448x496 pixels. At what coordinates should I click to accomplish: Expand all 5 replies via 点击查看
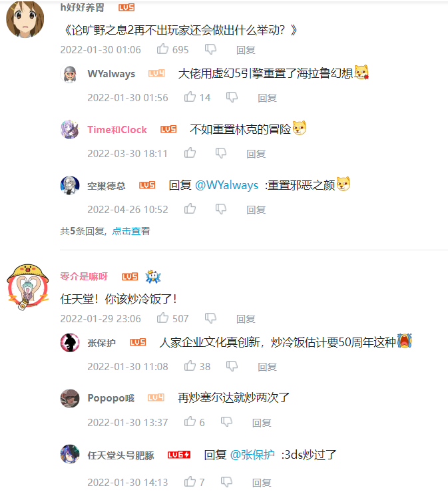tap(131, 231)
